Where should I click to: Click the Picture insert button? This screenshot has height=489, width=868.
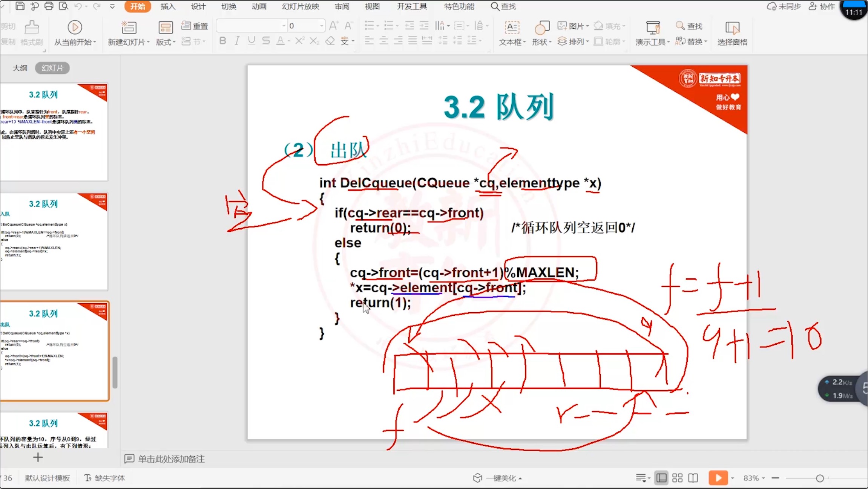pos(573,26)
